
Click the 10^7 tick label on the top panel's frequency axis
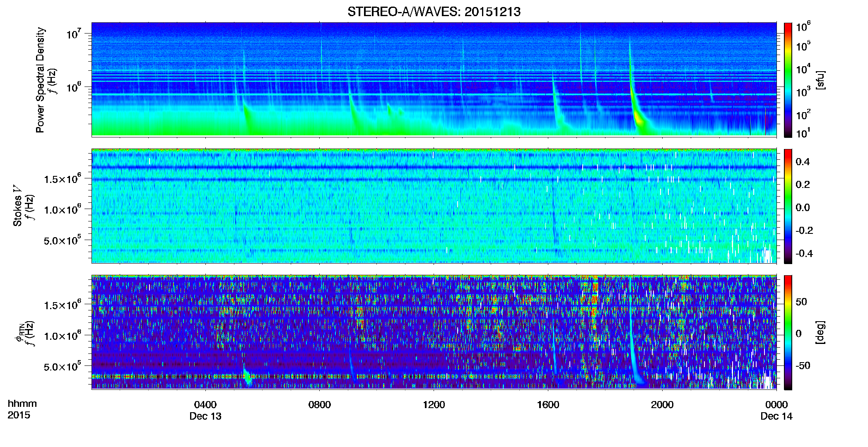pyautogui.click(x=73, y=33)
